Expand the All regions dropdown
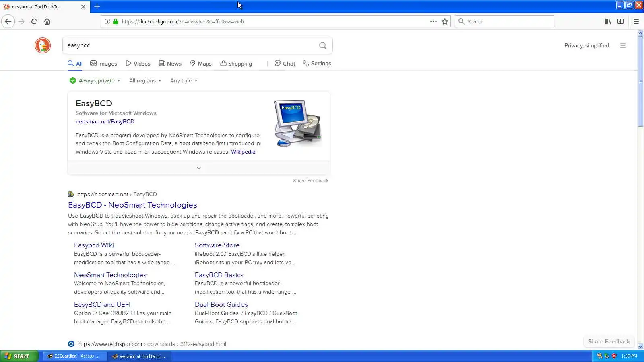644x362 pixels. [x=145, y=80]
